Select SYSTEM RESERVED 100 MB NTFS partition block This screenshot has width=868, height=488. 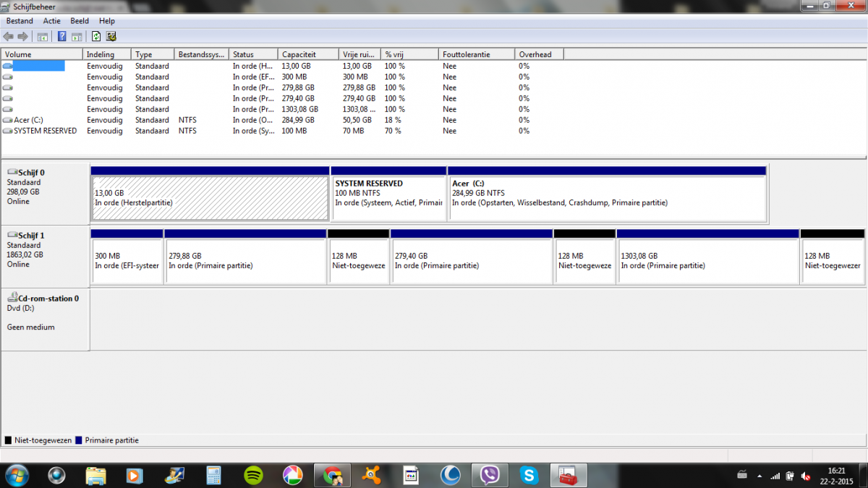(x=388, y=194)
